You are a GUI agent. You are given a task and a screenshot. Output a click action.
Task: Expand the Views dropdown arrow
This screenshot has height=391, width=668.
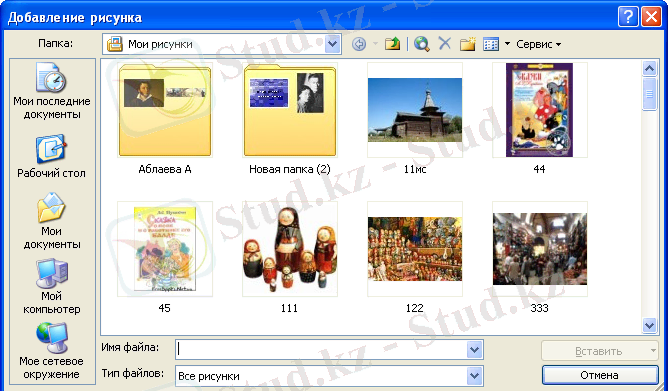[x=507, y=44]
